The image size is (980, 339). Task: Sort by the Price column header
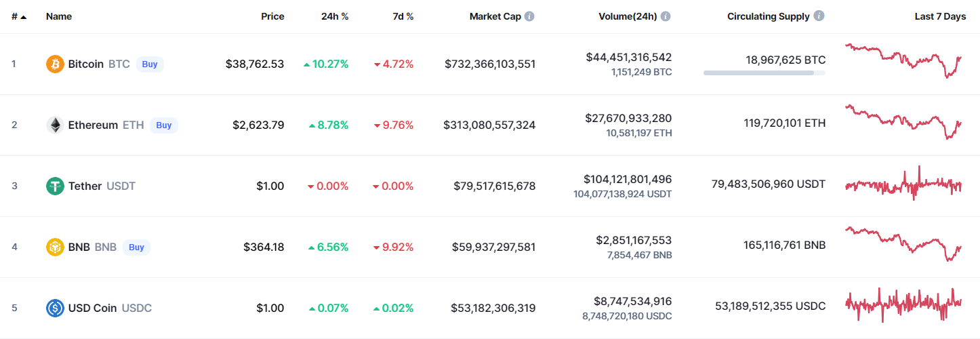coord(272,16)
